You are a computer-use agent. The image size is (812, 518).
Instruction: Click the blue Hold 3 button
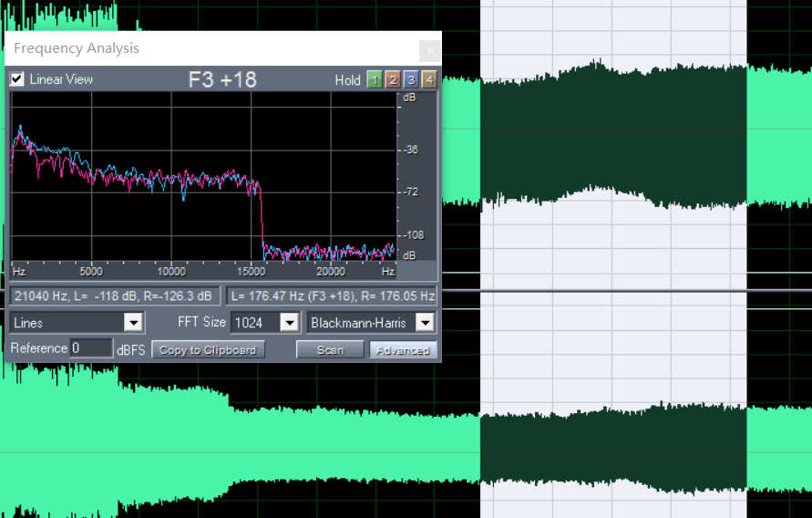(410, 80)
